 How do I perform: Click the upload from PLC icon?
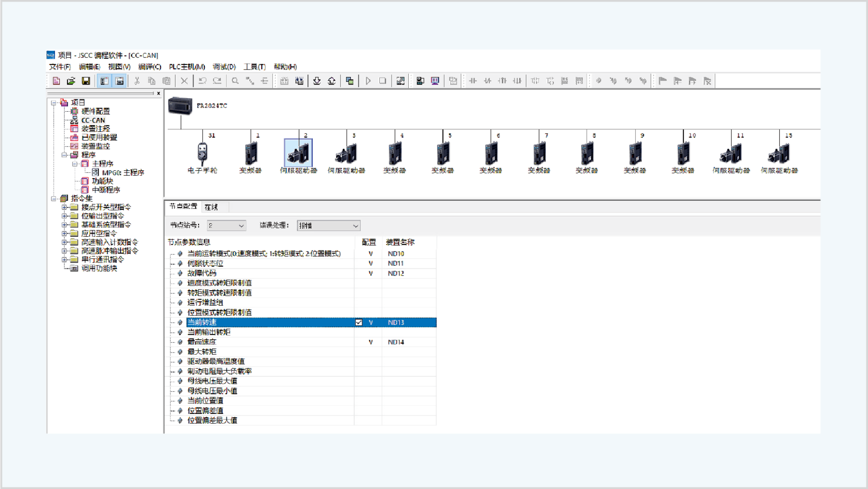coord(331,80)
